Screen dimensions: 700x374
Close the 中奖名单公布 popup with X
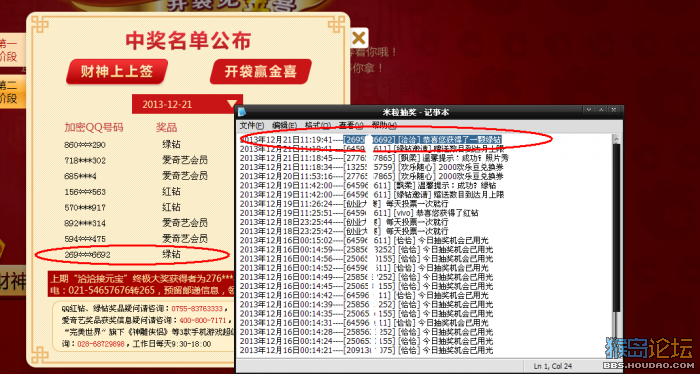pos(358,38)
